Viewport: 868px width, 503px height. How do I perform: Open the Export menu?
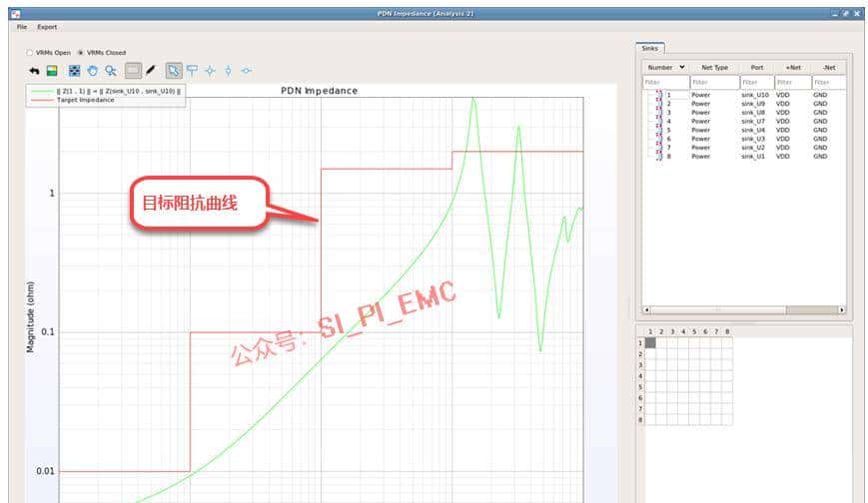(47, 27)
